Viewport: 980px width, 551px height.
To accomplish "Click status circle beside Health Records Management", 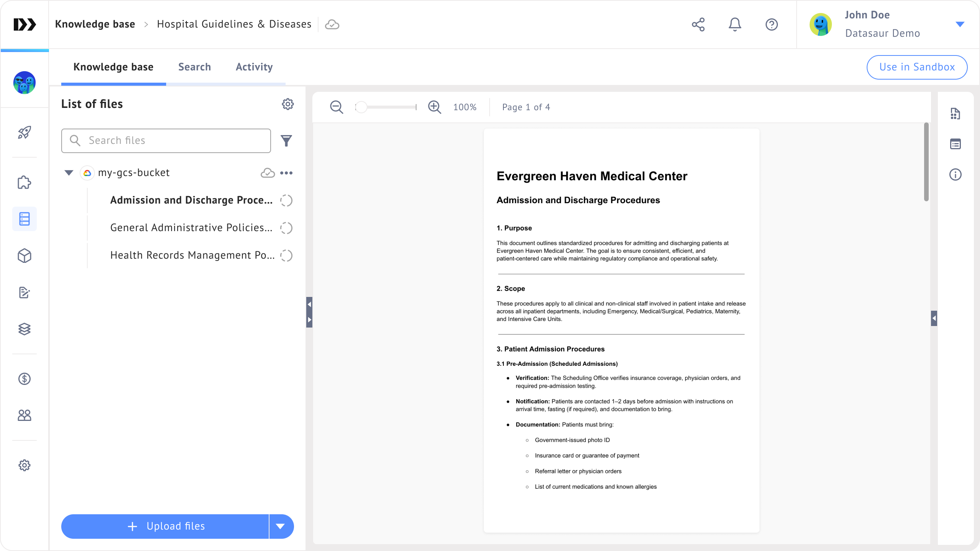I will 286,255.
